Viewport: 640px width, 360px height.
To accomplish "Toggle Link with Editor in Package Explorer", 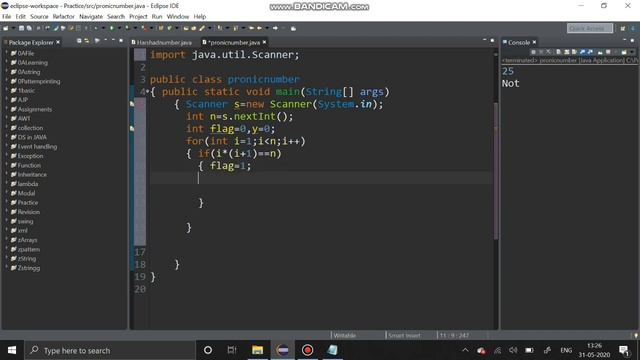I will [87, 41].
